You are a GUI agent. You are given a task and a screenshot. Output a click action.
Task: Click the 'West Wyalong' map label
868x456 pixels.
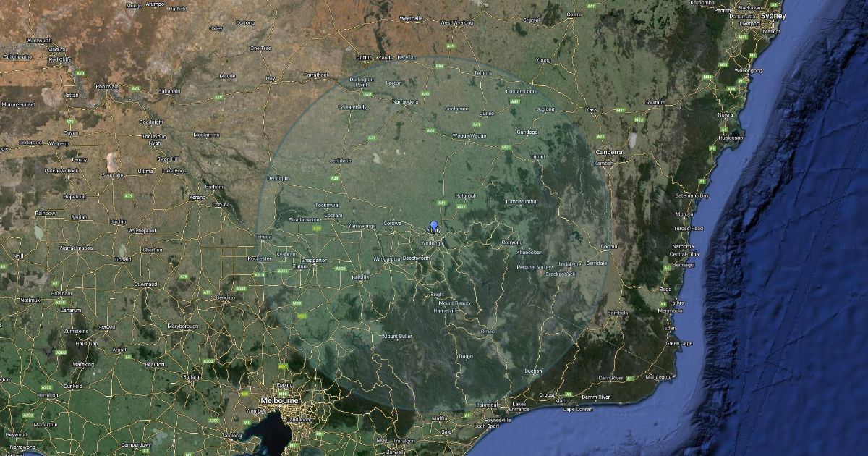click(456, 22)
